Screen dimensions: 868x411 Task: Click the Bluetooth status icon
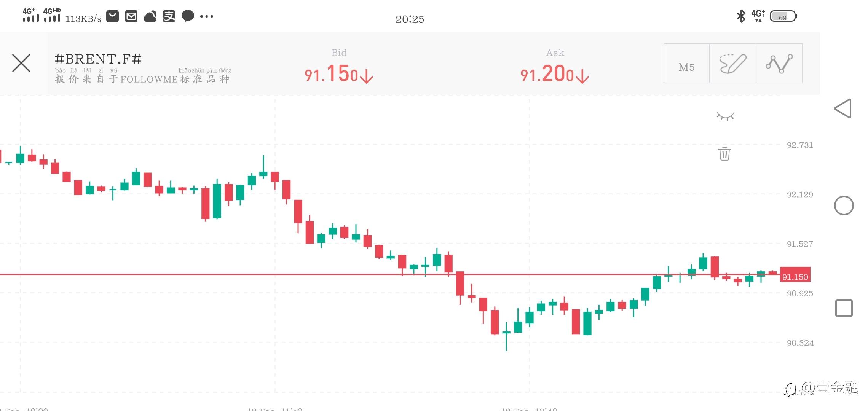coord(741,16)
